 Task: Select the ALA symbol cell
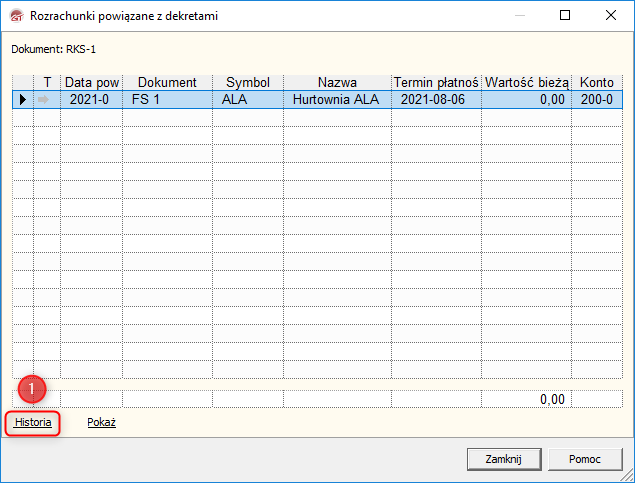[248, 99]
